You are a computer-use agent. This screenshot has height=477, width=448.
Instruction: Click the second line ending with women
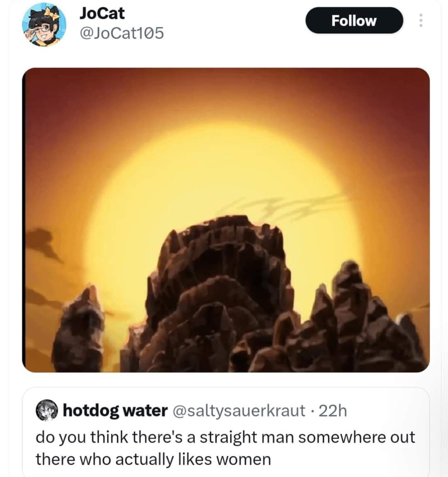(153, 459)
